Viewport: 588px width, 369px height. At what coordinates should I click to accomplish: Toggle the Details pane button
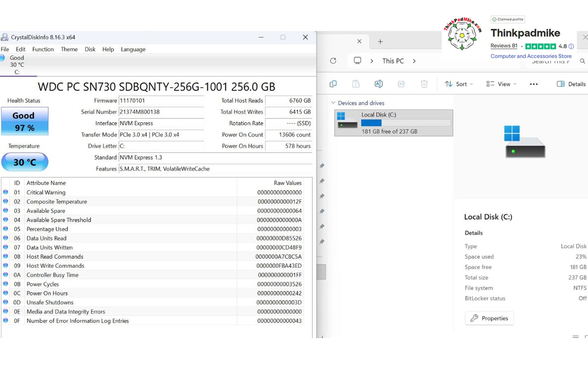click(x=571, y=84)
